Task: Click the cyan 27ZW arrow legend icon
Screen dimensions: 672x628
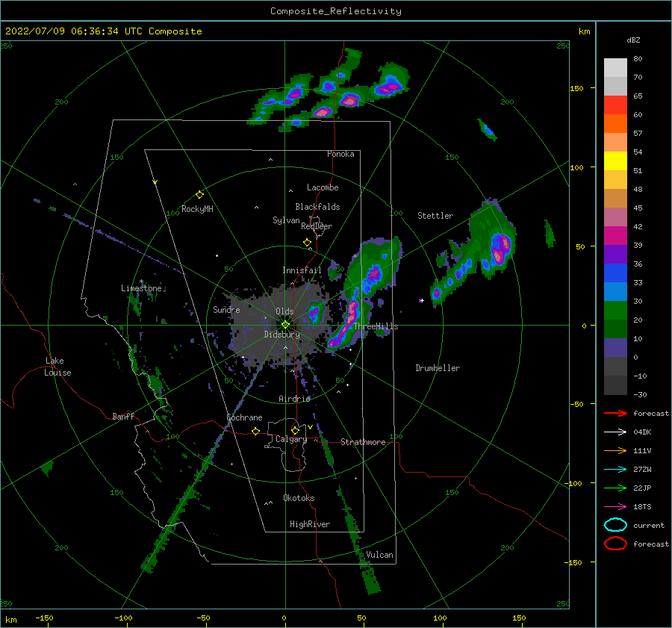Action: pyautogui.click(x=615, y=470)
